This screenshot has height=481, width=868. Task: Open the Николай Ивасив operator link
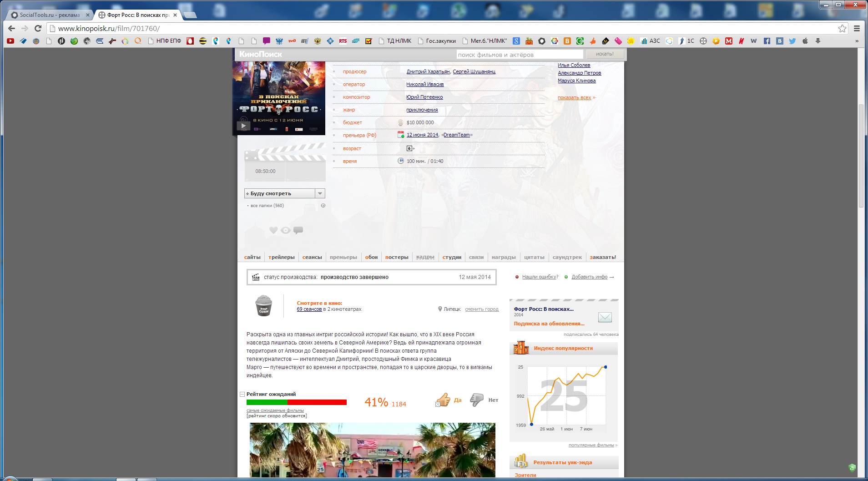pos(425,84)
